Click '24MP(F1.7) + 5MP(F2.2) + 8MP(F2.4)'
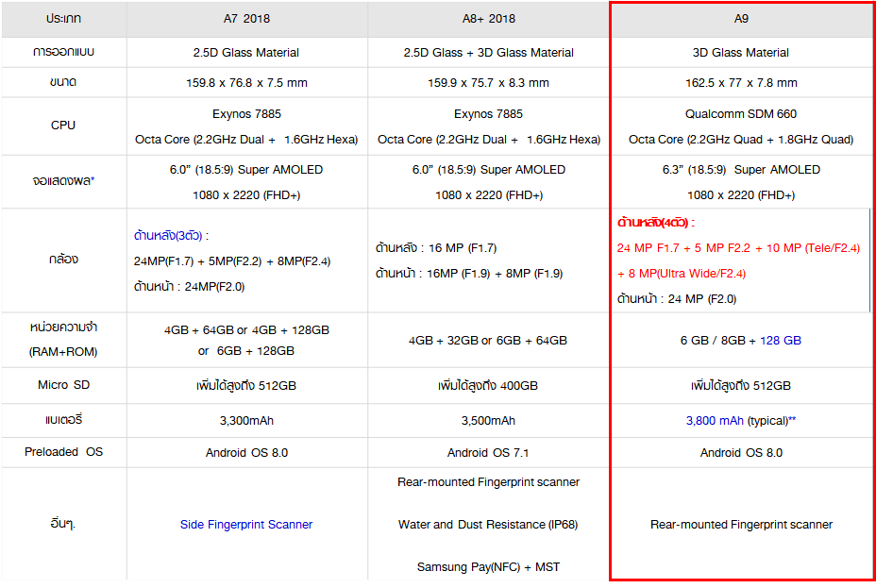Image resolution: width=876 pixels, height=588 pixels. pos(232,261)
